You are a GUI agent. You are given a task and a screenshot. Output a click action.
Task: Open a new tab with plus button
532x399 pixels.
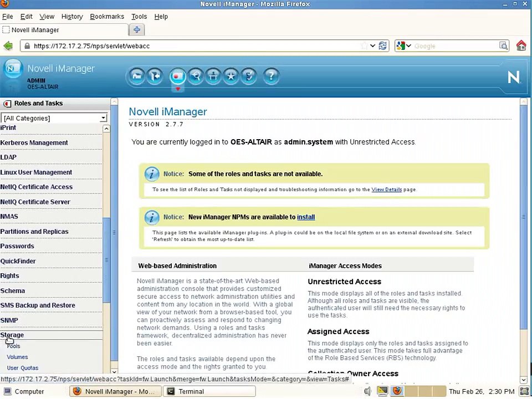pyautogui.click(x=137, y=29)
